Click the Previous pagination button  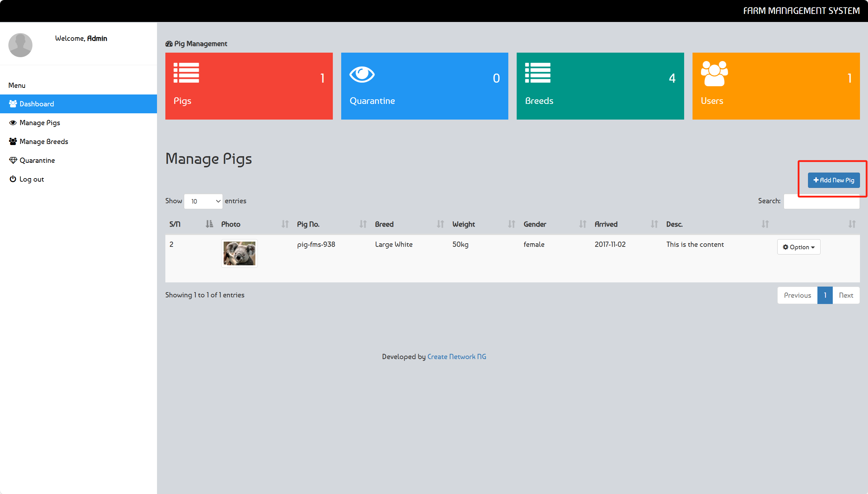pyautogui.click(x=797, y=295)
